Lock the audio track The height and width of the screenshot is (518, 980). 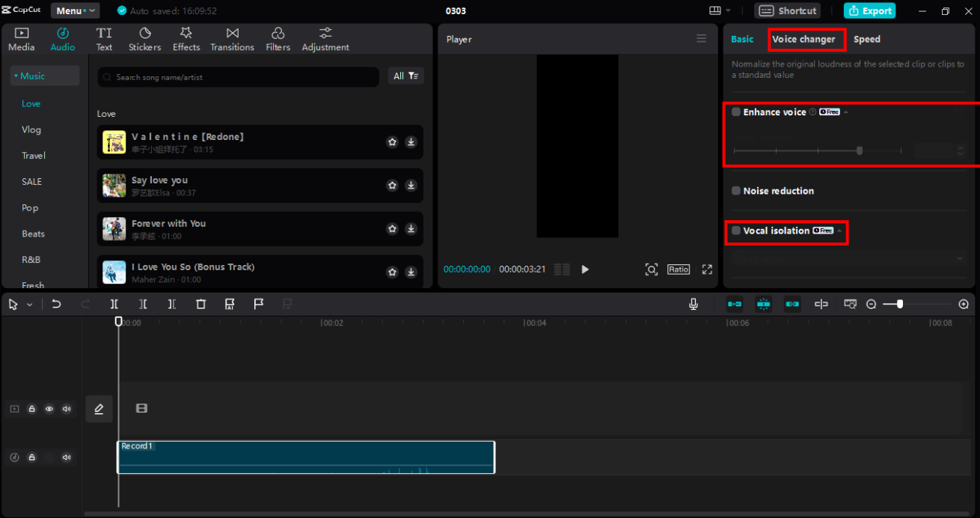click(32, 457)
